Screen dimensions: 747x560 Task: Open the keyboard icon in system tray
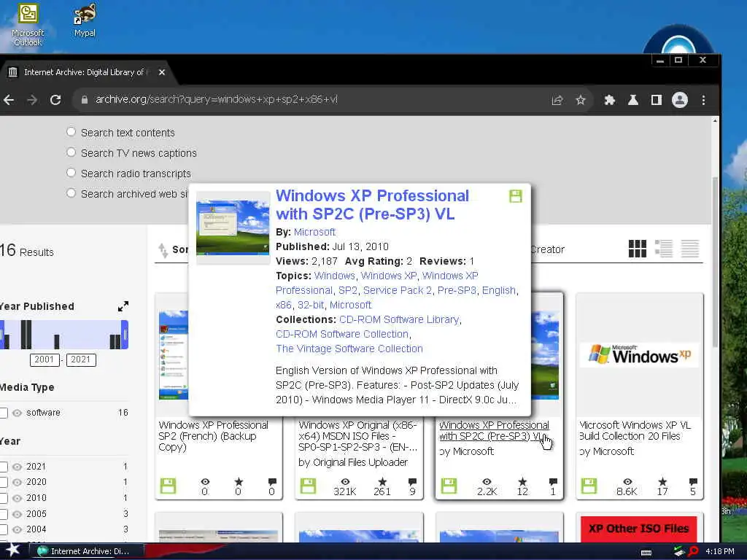coord(646,553)
